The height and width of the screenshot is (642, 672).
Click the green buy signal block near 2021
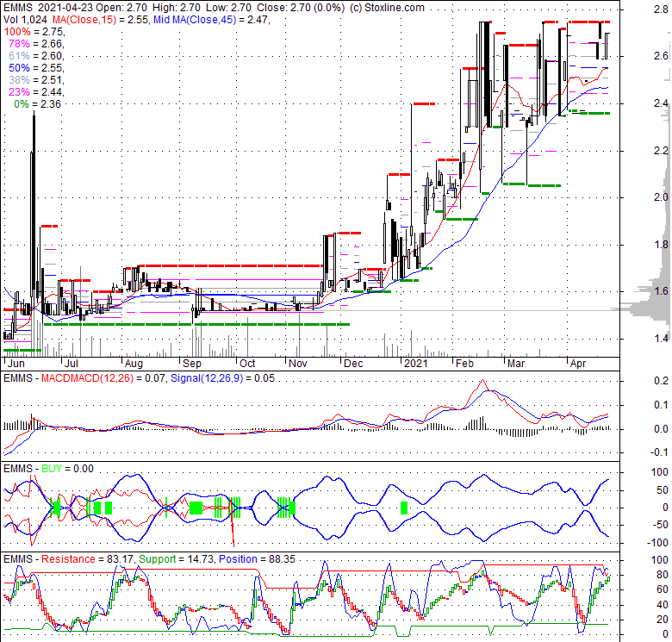(x=404, y=508)
